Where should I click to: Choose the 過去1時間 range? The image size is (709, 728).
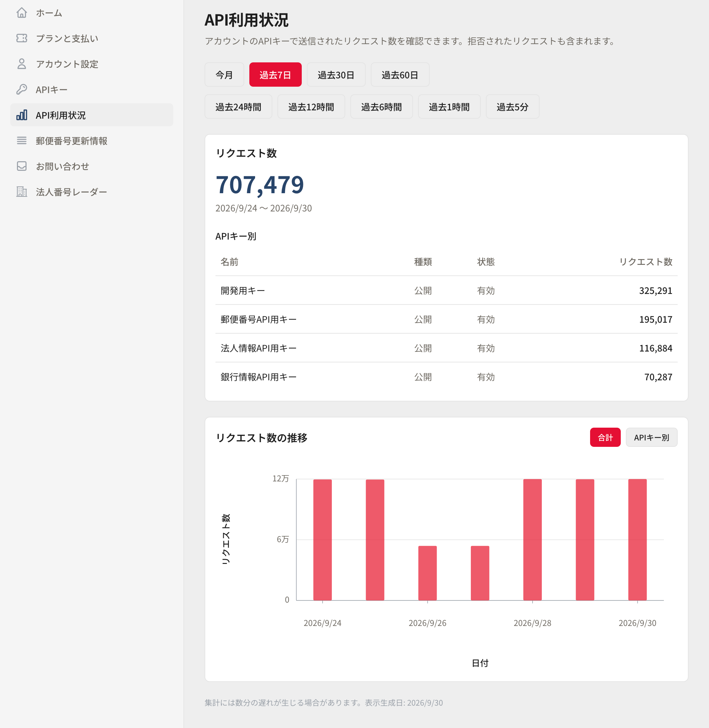tap(449, 107)
